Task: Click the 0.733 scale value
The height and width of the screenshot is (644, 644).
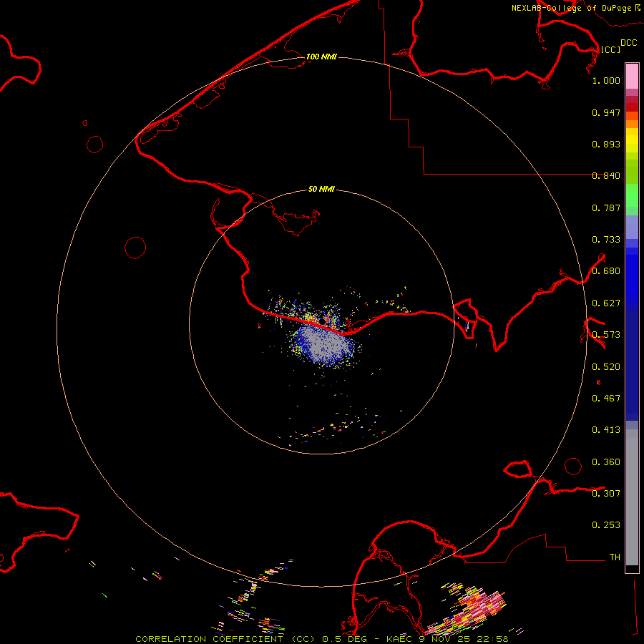Action: pyautogui.click(x=606, y=240)
